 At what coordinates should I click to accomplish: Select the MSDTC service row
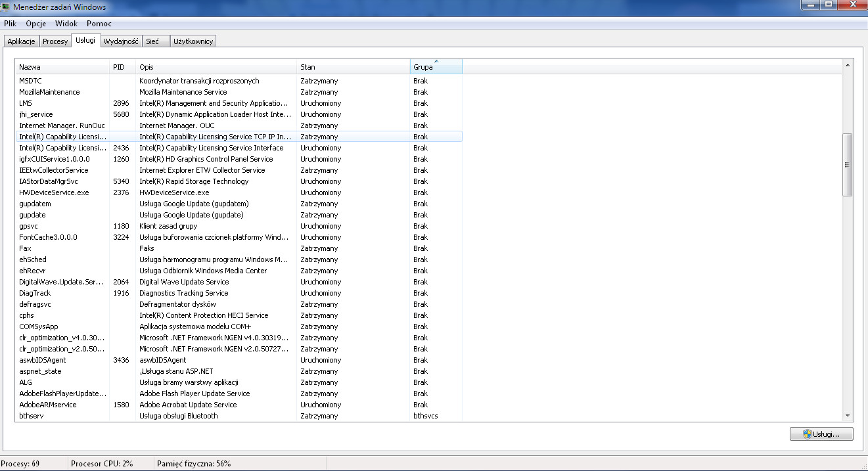coord(239,81)
